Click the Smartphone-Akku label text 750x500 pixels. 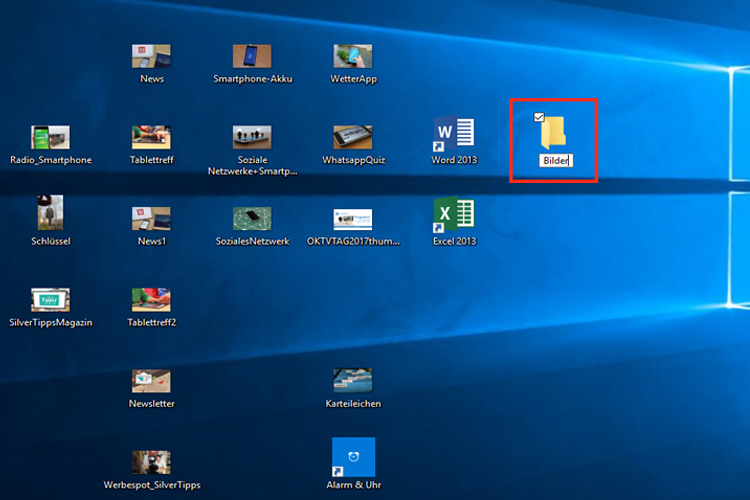pyautogui.click(x=253, y=78)
